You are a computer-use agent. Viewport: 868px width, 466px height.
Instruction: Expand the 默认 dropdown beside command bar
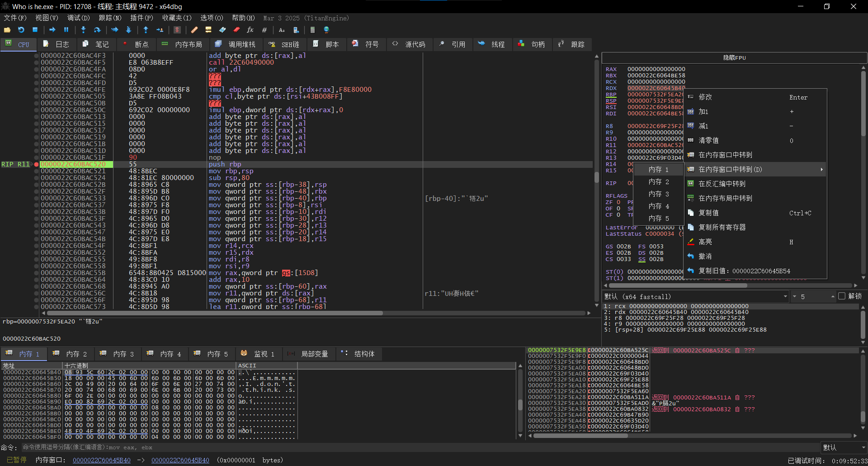844,447
